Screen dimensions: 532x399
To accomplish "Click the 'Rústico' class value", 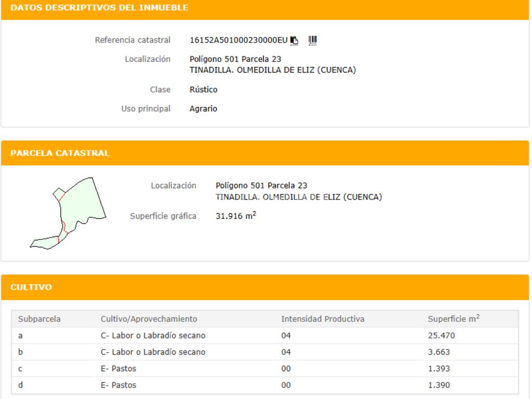I will [x=204, y=90].
